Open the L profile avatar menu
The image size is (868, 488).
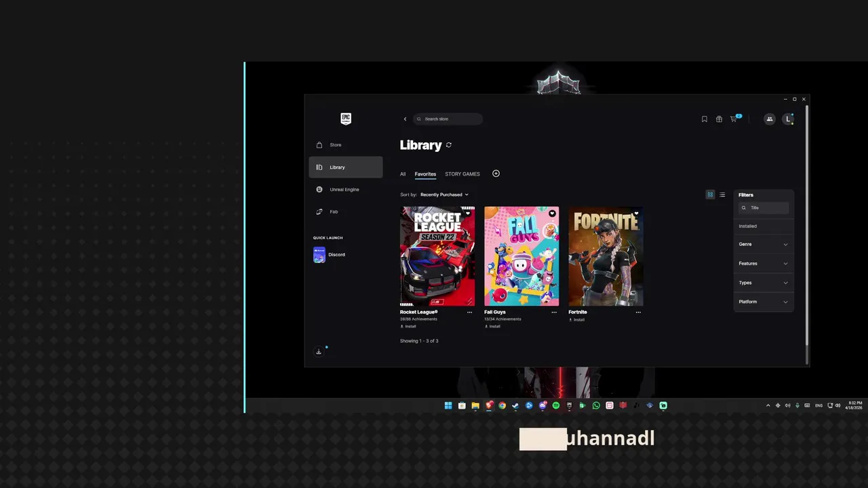click(x=788, y=119)
